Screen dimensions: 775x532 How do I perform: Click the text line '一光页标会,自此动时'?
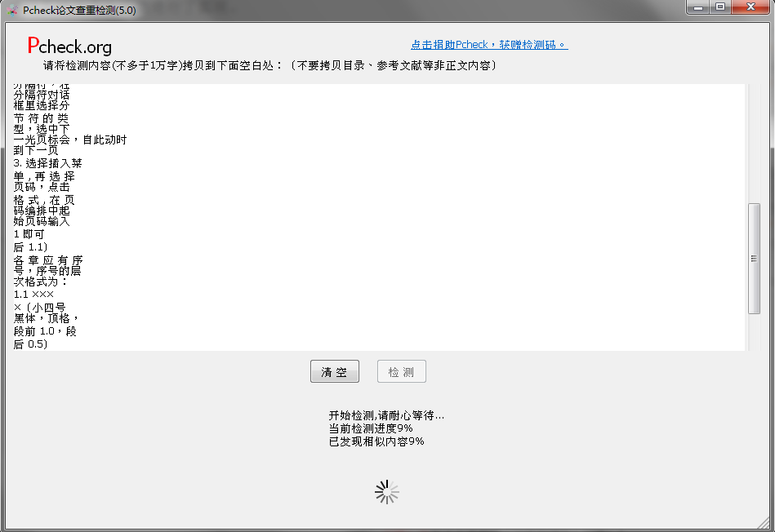(x=70, y=140)
